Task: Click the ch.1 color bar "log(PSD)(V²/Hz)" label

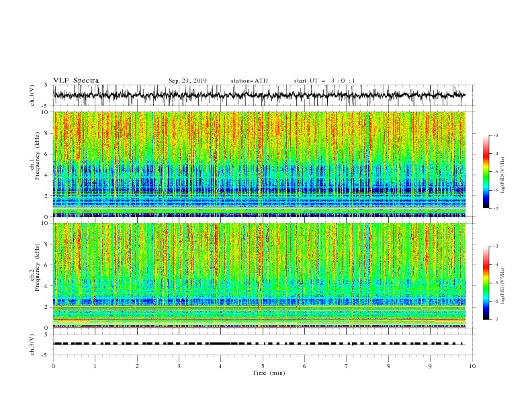Action: pos(503,175)
